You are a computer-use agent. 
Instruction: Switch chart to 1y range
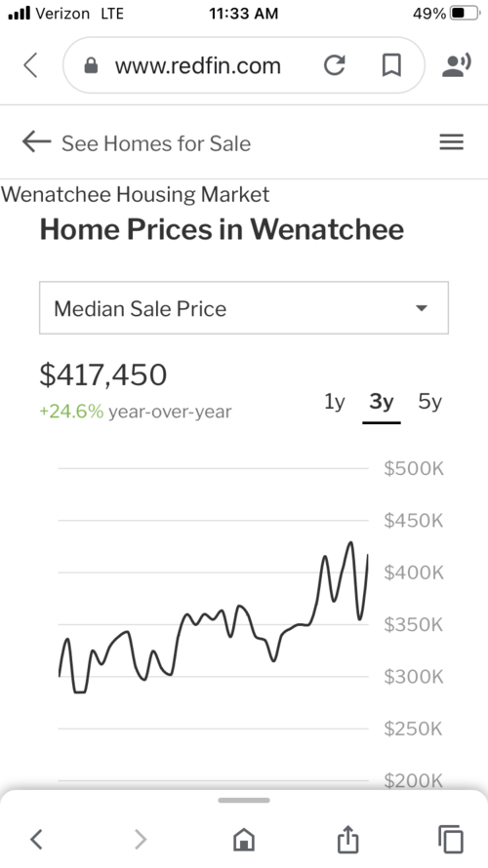pos(335,402)
